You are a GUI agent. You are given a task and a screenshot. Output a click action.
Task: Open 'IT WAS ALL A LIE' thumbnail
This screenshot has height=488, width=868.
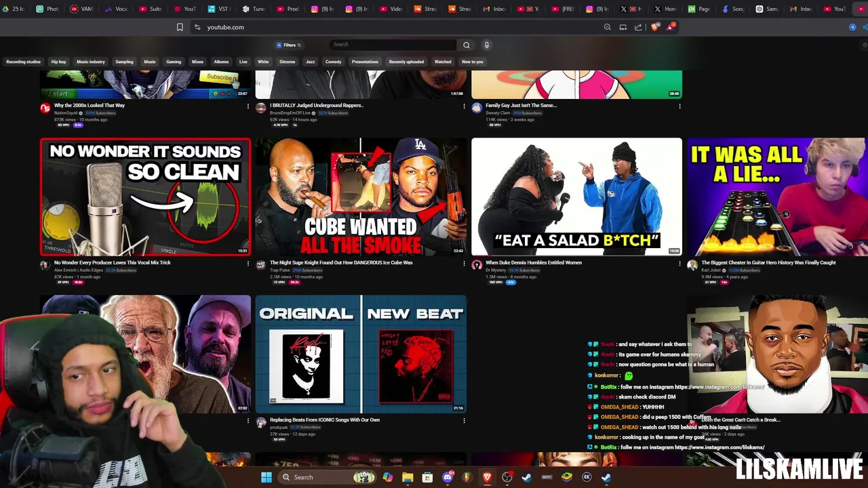tap(777, 197)
